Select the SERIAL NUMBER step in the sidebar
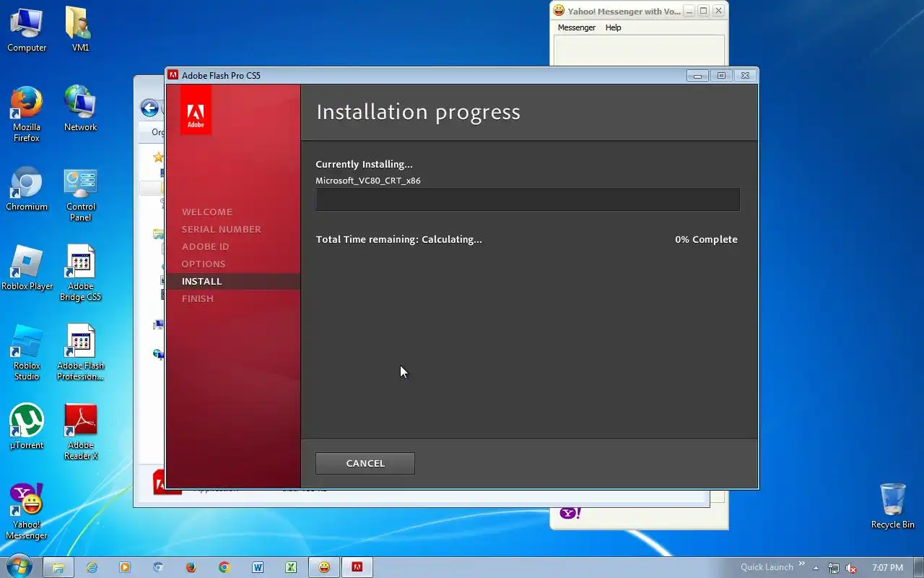The height and width of the screenshot is (578, 924). point(222,229)
